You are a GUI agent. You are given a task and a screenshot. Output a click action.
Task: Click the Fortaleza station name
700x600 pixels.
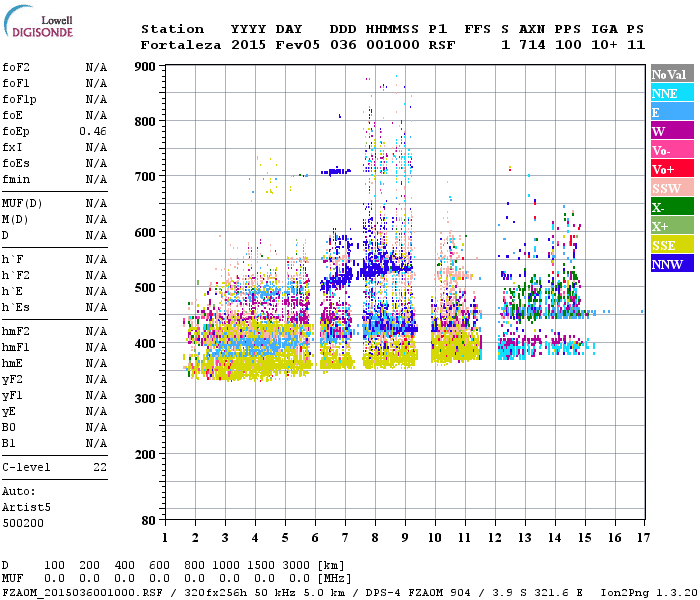tap(181, 45)
